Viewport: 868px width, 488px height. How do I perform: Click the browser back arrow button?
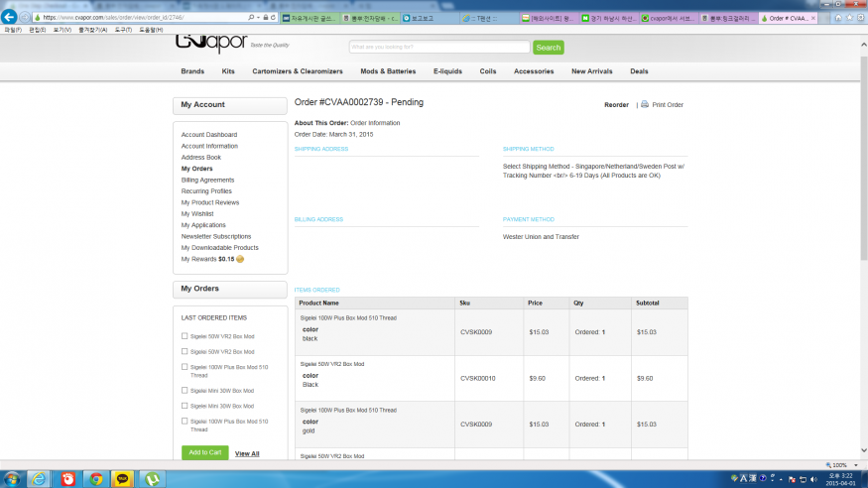[11, 18]
